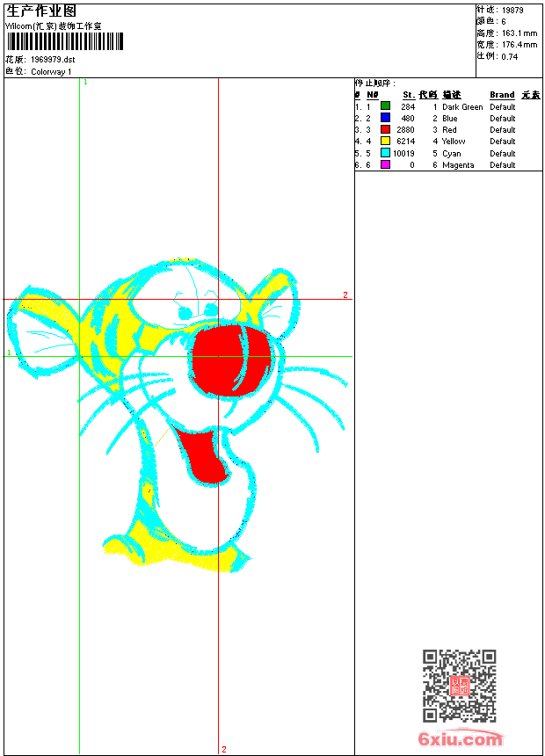Click Default brand in the Red row
545x756 pixels.
click(503, 130)
